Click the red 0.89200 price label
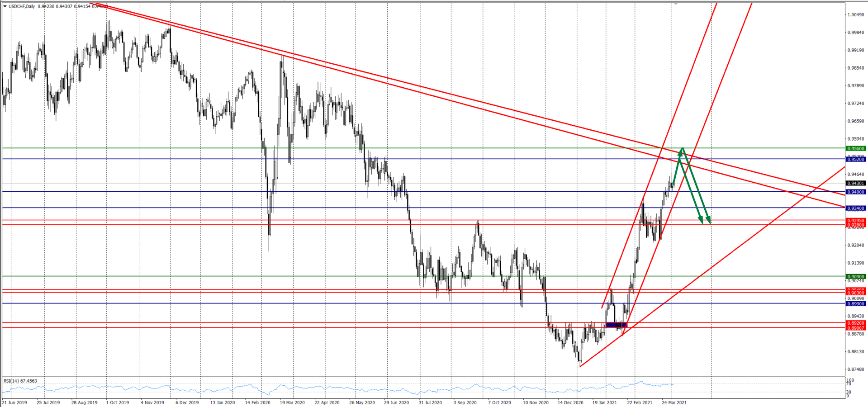Screen dimensions: 868x407 tap(855, 323)
